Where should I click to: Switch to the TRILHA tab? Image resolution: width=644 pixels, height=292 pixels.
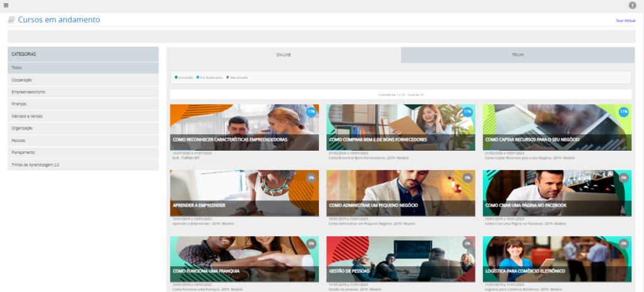pyautogui.click(x=518, y=55)
